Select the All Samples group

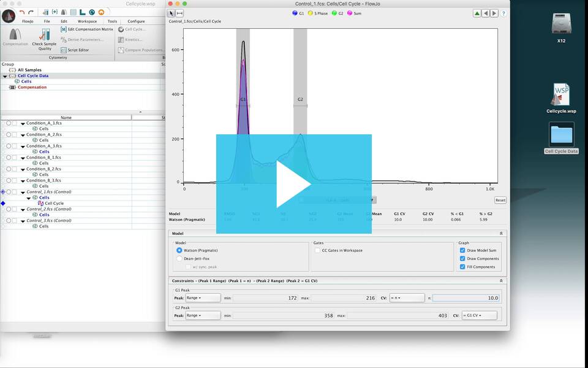click(x=29, y=70)
